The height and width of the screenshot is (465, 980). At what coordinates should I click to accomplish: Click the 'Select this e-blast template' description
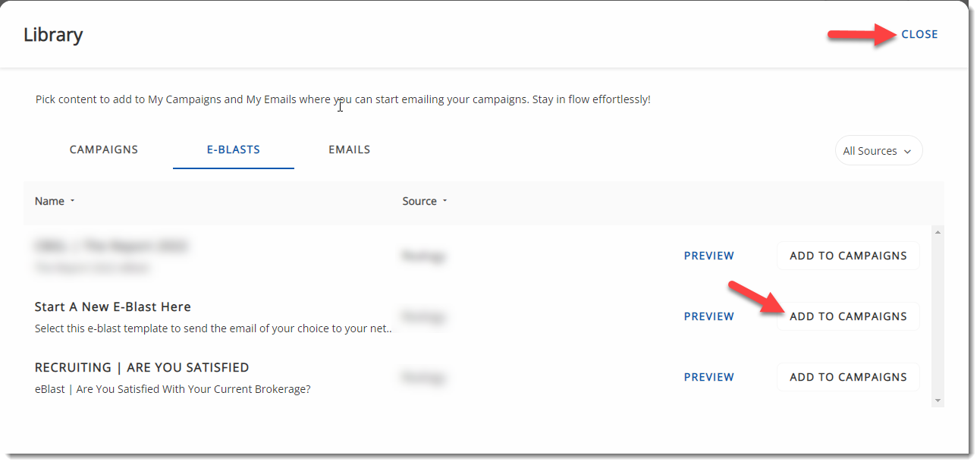pos(213,328)
